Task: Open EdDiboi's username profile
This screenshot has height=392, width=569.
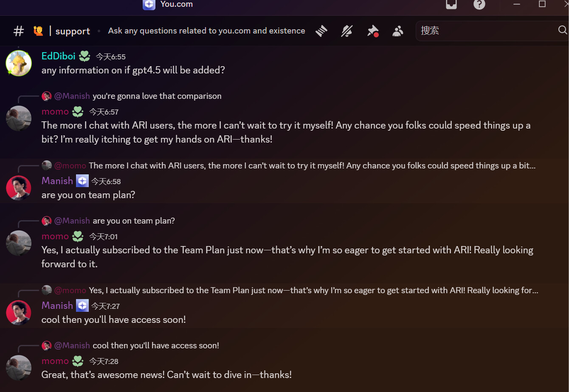Action: pyautogui.click(x=59, y=56)
